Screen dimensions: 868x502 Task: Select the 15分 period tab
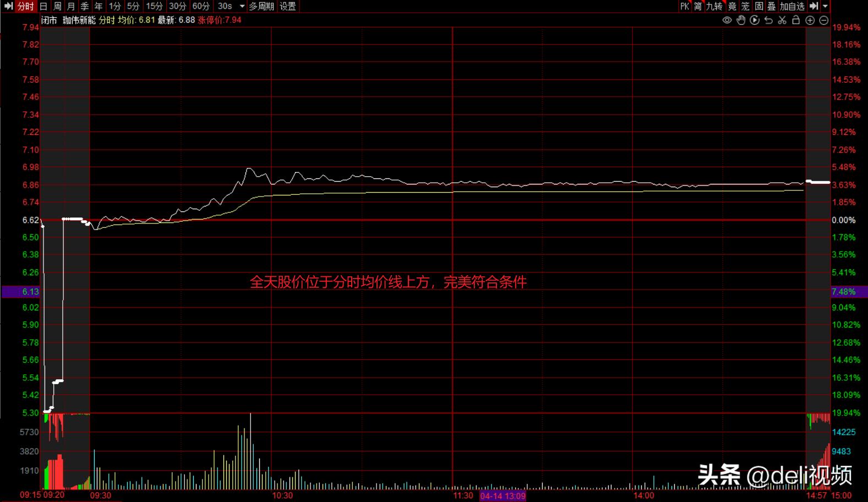154,6
